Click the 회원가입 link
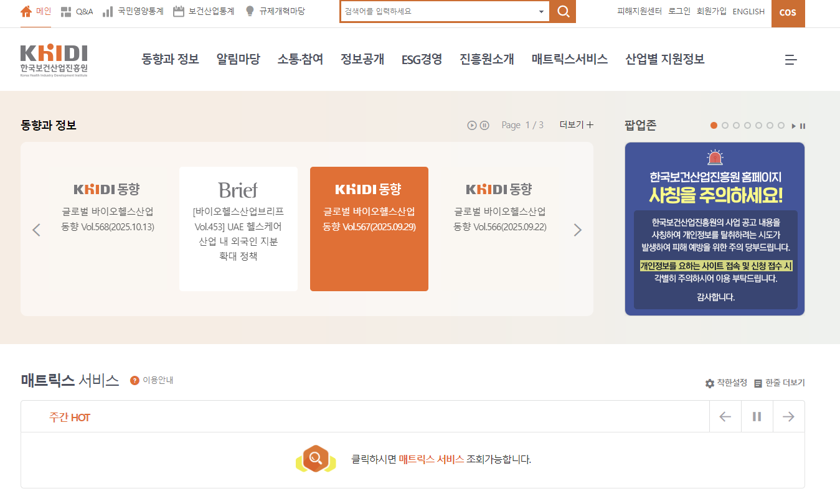Image resolution: width=840 pixels, height=504 pixels. click(x=712, y=11)
